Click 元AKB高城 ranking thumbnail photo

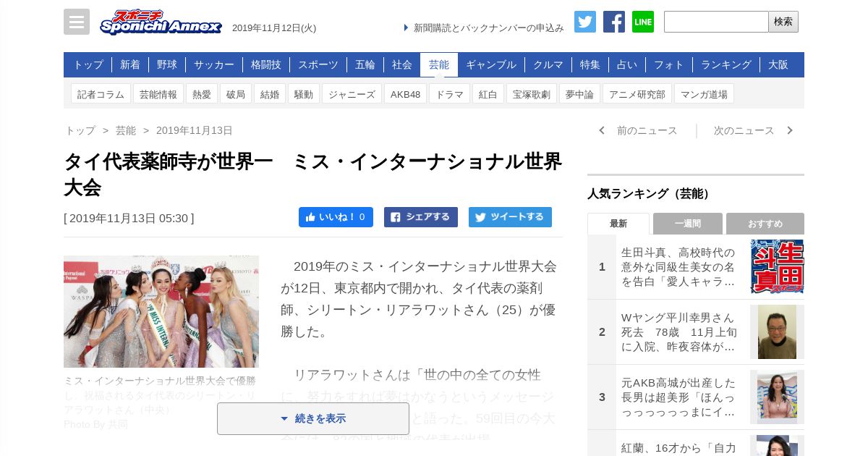[777, 397]
